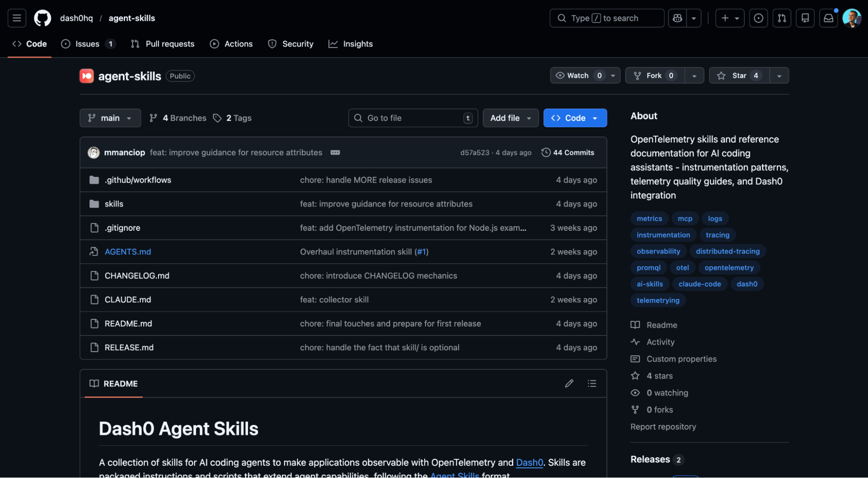Viewport: 868px width, 478px height.
Task: Click the opentelemetry topic tag
Action: pyautogui.click(x=729, y=268)
